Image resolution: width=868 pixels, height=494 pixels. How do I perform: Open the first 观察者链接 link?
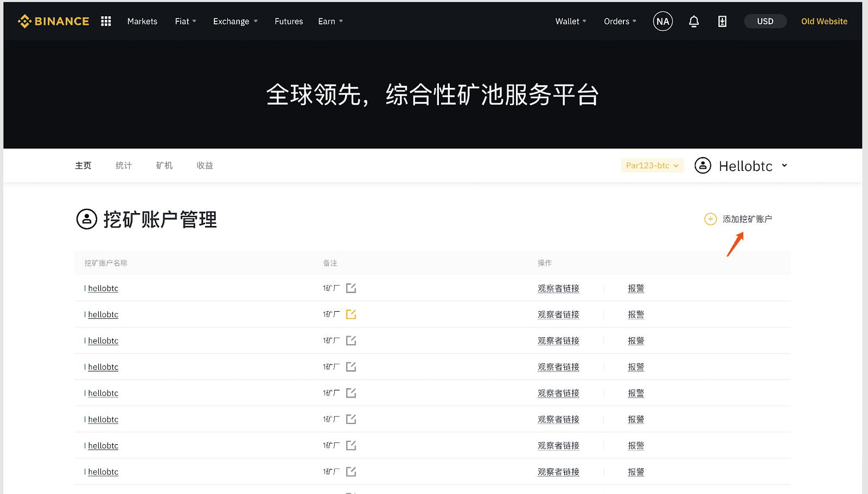pyautogui.click(x=558, y=288)
